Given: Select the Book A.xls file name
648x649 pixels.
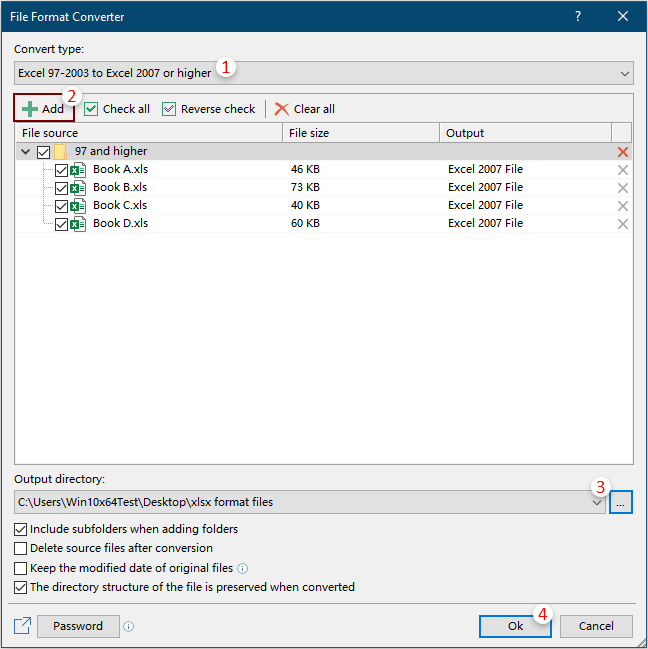Looking at the screenshot, I should point(120,169).
